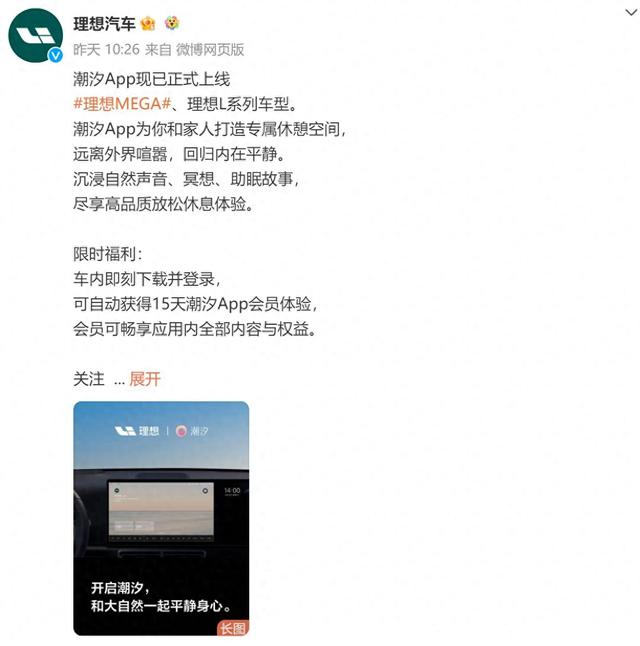Screen dimensions: 640x646
Task: Click the 微博网页版 source link
Action: tap(210, 49)
